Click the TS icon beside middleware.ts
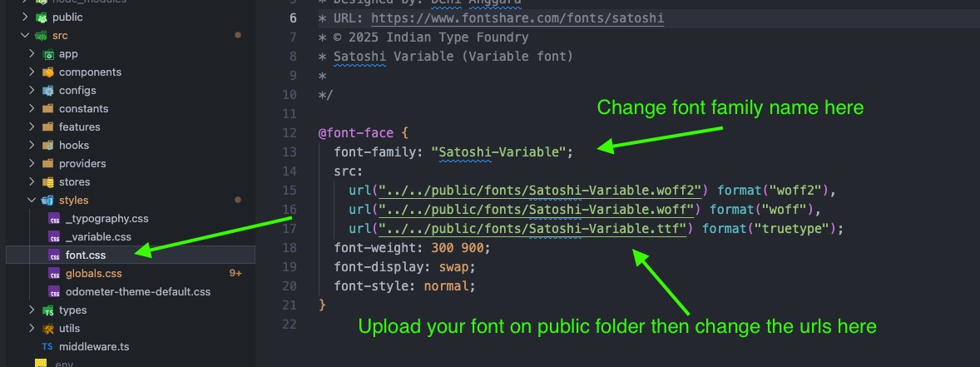The height and width of the screenshot is (367, 980). (47, 346)
